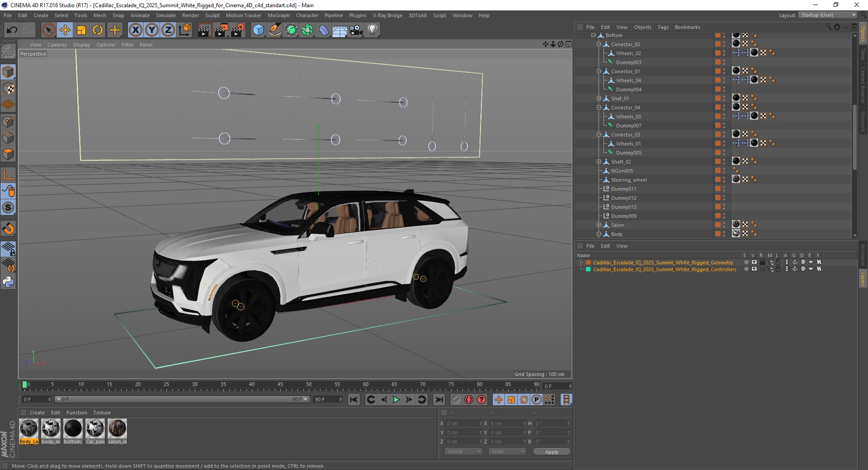Add a Camera object
The width and height of the screenshot is (868, 470).
[356, 30]
